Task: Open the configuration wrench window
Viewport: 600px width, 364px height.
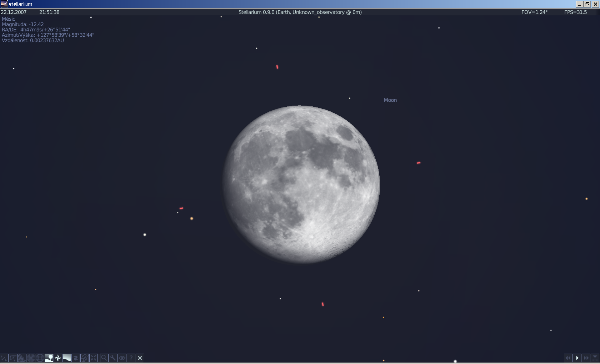Action: [x=113, y=358]
